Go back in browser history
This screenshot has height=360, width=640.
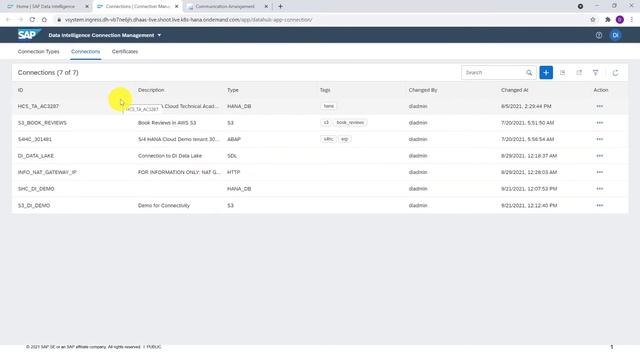8,20
